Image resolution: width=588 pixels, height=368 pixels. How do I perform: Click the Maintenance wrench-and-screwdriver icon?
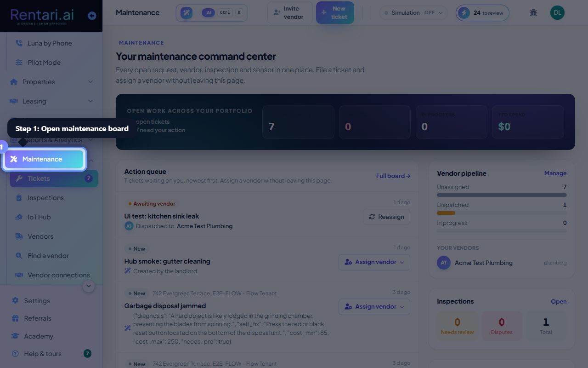pos(14,159)
